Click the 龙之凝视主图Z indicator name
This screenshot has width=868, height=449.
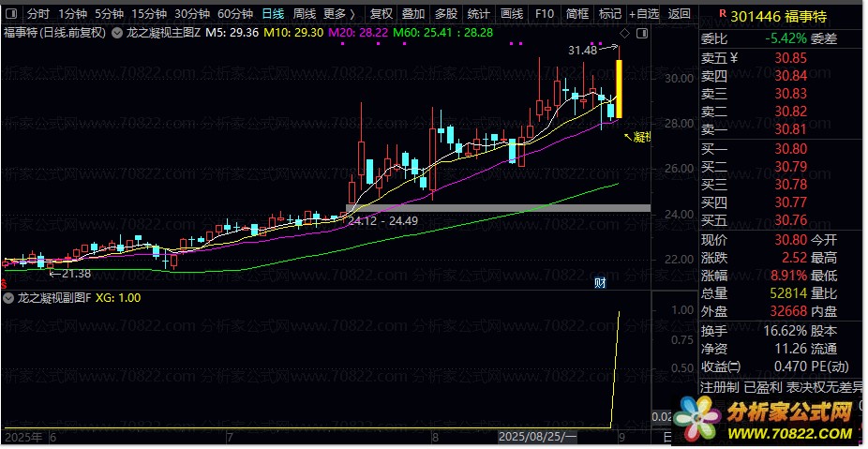coord(163,33)
